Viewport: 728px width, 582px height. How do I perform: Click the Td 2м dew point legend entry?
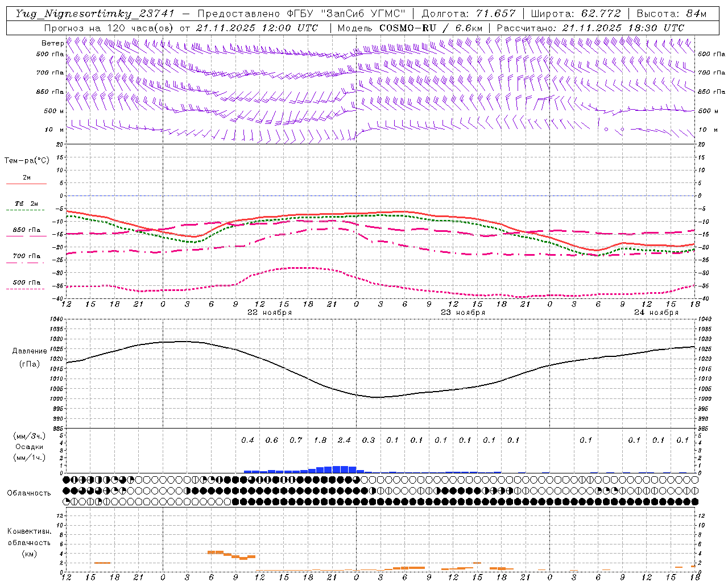click(x=27, y=203)
